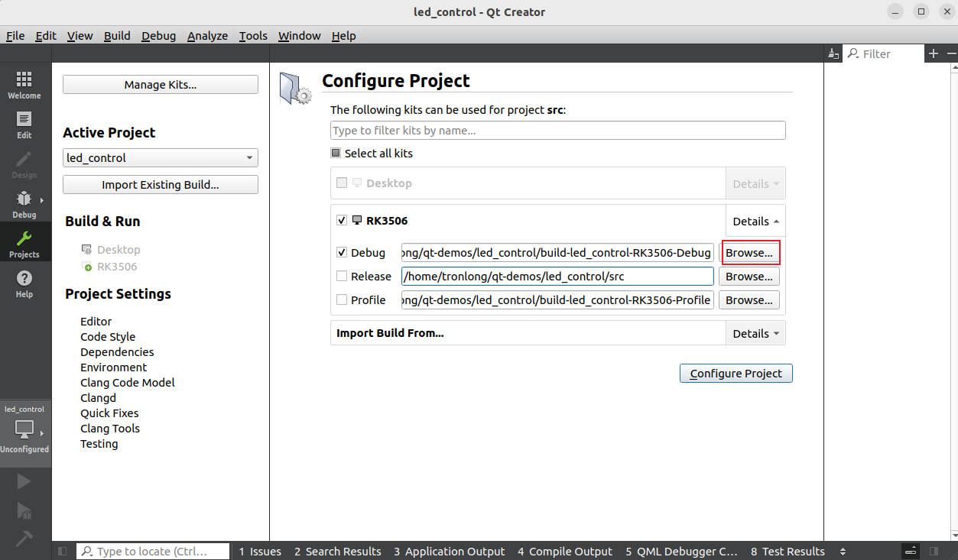Click Browse... for the Profile build directory
The image size is (958, 560).
coord(749,300)
